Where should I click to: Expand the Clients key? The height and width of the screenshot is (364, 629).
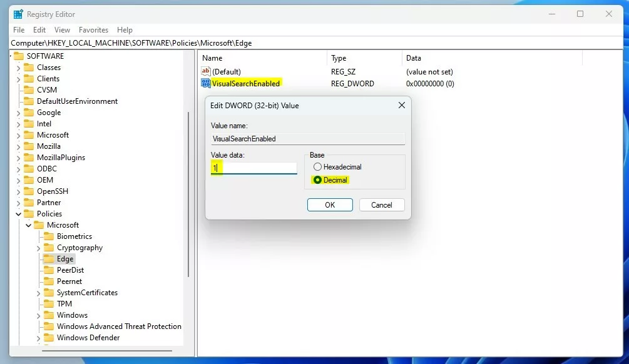18,79
